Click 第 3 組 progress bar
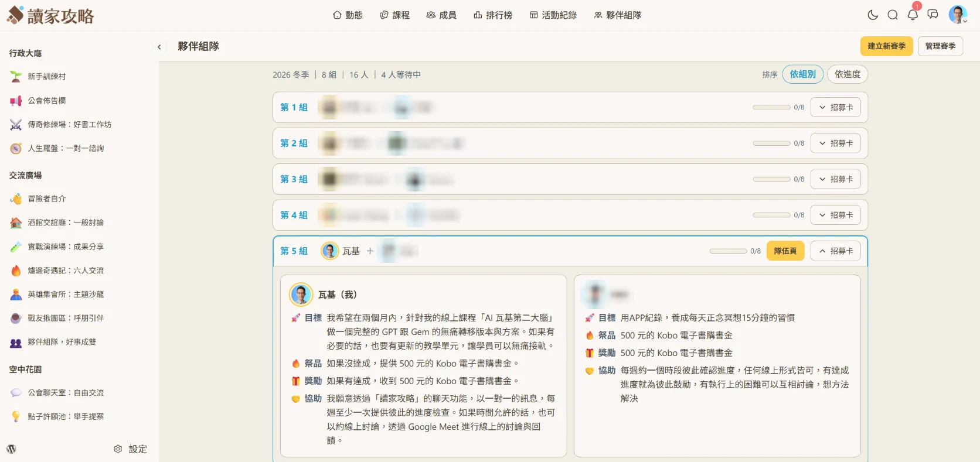The width and height of the screenshot is (980, 462). point(771,179)
